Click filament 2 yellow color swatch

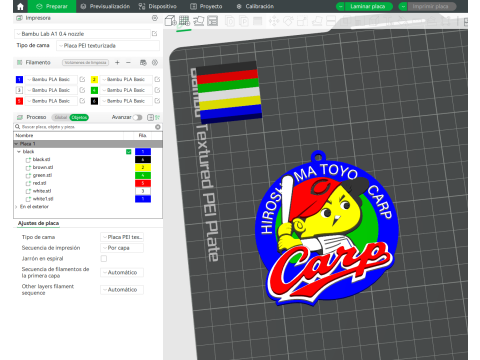click(x=94, y=79)
